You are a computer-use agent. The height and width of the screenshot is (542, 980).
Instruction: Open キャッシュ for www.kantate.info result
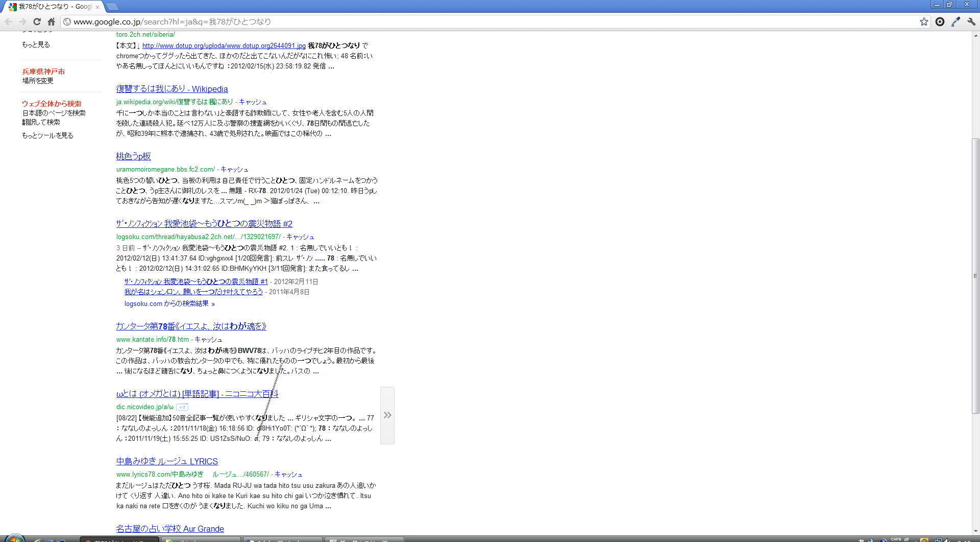208,340
